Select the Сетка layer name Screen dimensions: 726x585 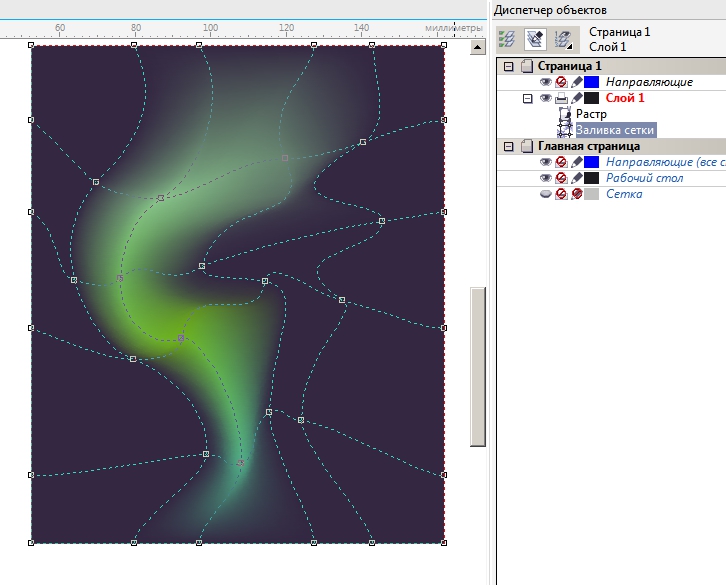[624, 194]
